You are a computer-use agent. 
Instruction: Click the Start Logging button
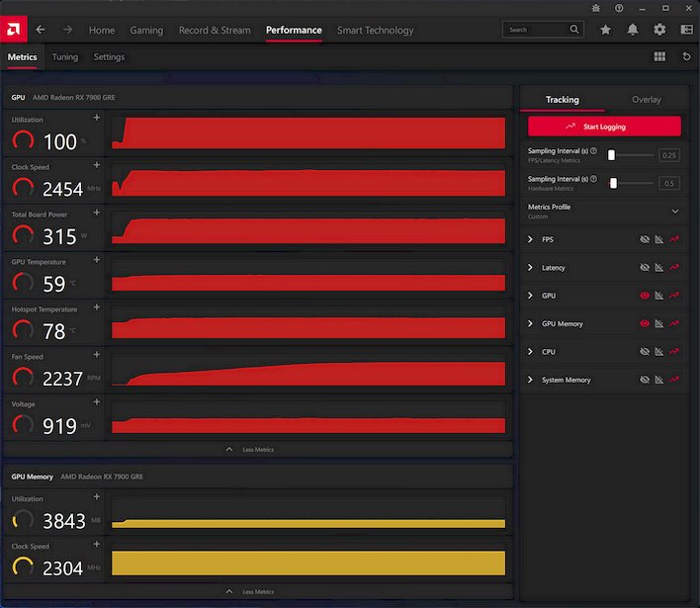click(x=604, y=127)
